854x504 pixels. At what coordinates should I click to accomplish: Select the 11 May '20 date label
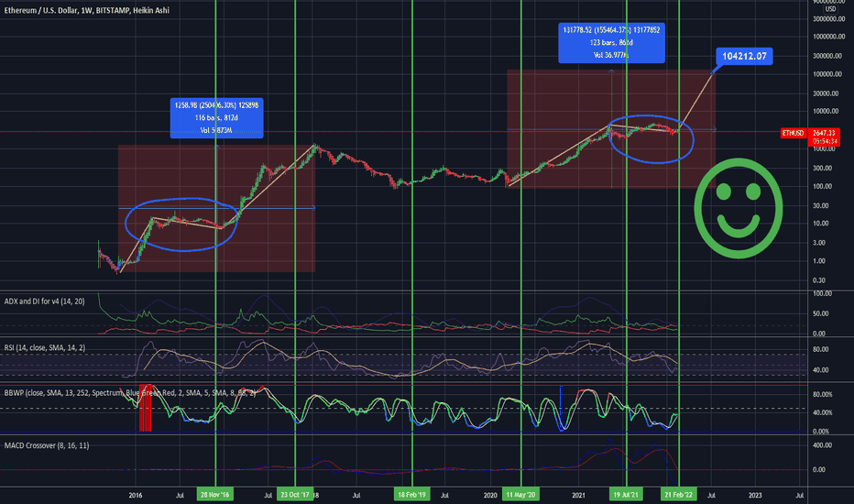[520, 494]
